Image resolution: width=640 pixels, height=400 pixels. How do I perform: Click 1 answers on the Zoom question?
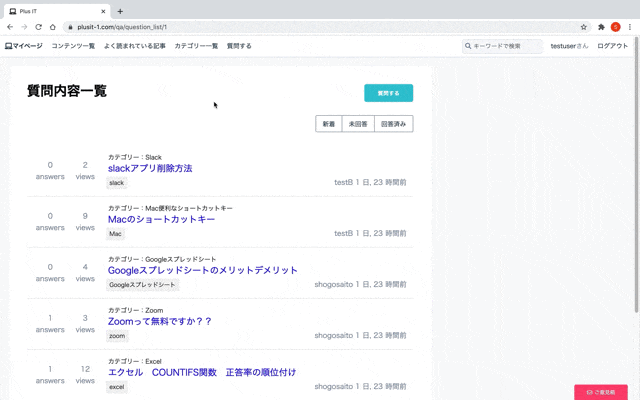coord(50,324)
